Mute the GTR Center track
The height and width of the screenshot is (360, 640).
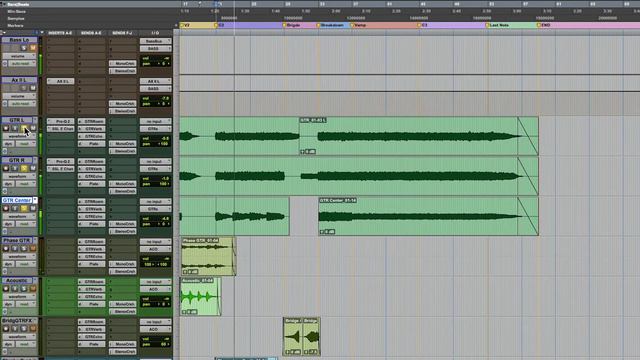(33, 208)
